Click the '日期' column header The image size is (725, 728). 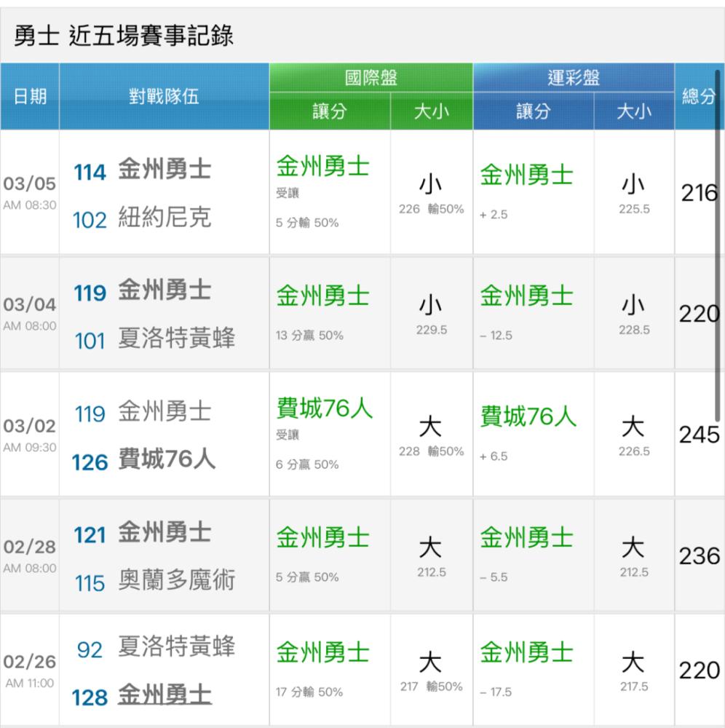coord(30,97)
